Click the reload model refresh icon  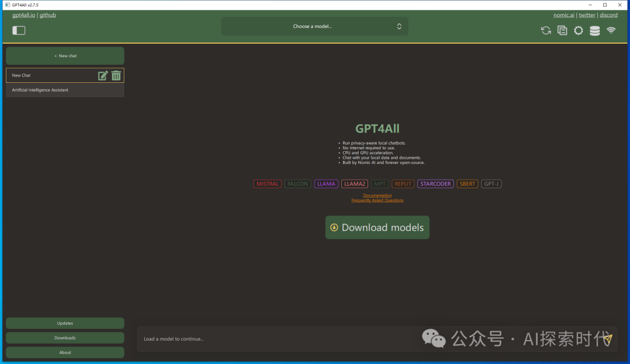coord(546,31)
